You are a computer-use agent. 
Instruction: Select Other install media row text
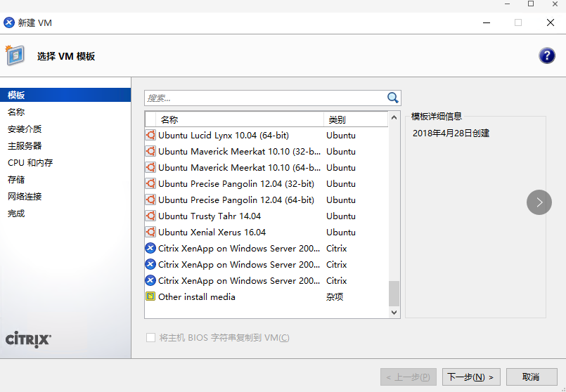point(197,296)
